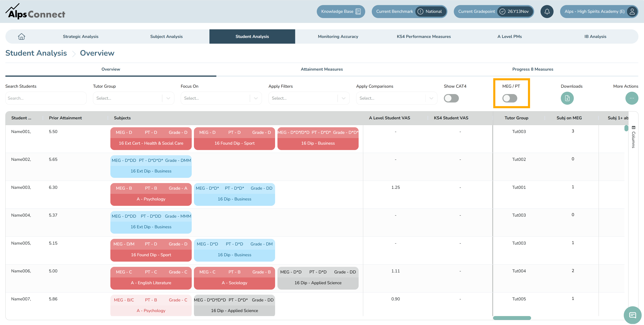Sort by KS4 Student VAS header

(x=451, y=118)
